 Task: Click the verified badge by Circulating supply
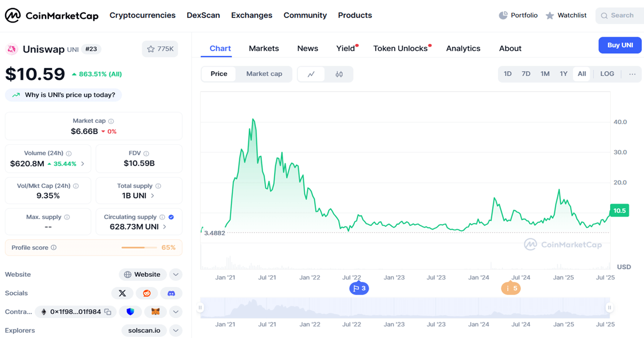pos(171,217)
